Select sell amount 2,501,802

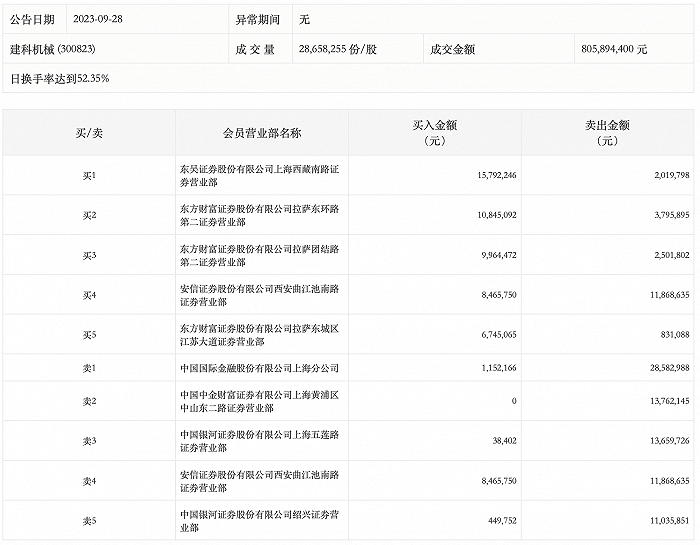click(672, 255)
